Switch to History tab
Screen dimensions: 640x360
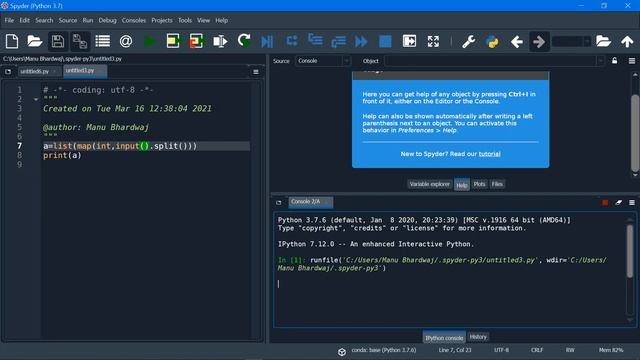478,337
